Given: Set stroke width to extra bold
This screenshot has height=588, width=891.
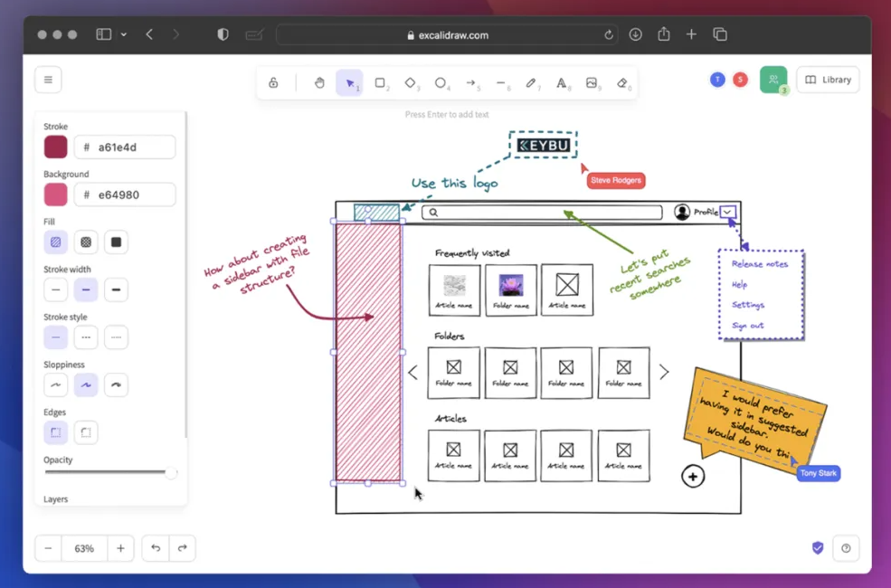Looking at the screenshot, I should (116, 289).
